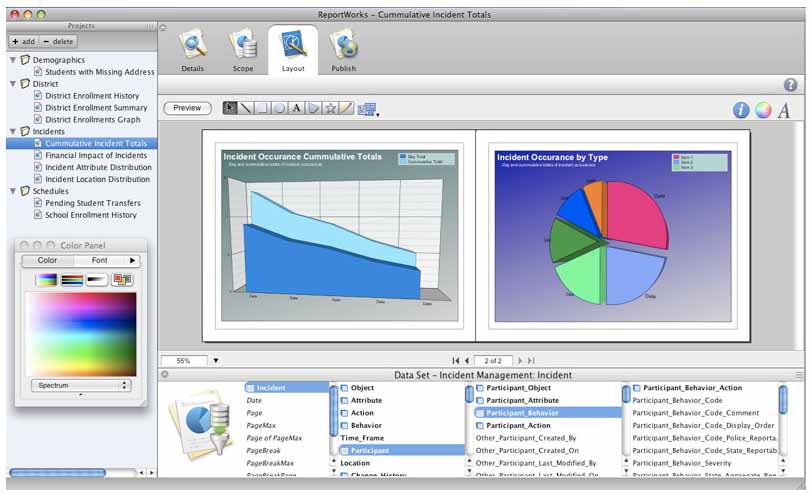Switch to Color tab in Color Panel
Image resolution: width=812 pixels, height=493 pixels.
coord(47,260)
